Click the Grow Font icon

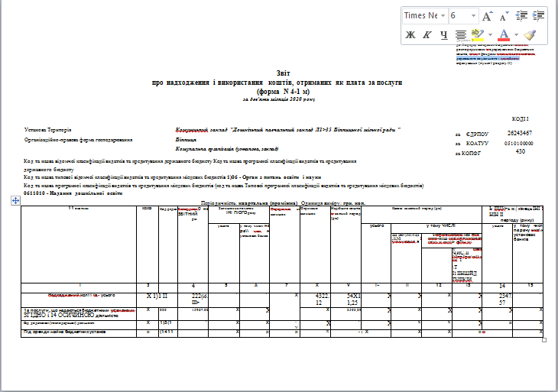point(486,16)
